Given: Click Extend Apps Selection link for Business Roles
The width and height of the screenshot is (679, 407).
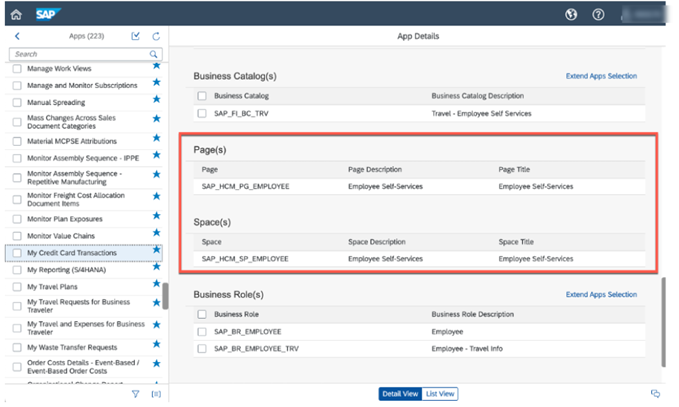Looking at the screenshot, I should point(601,295).
